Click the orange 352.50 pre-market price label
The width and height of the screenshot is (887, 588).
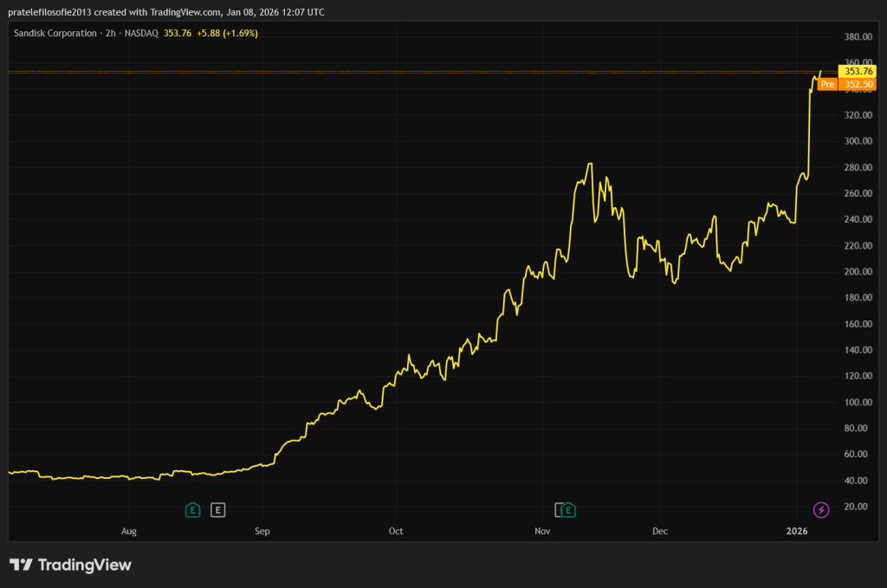click(x=858, y=84)
